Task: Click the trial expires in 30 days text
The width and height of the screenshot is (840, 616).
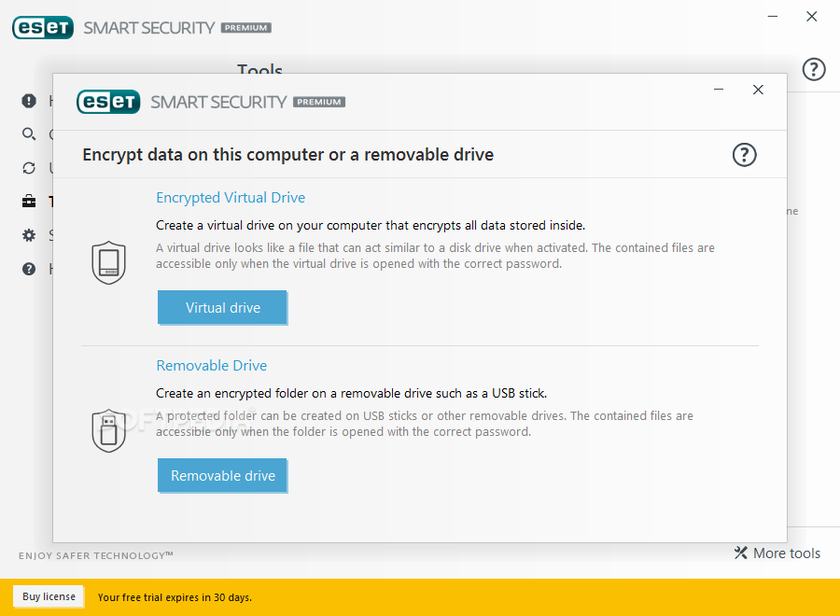Action: [175, 597]
